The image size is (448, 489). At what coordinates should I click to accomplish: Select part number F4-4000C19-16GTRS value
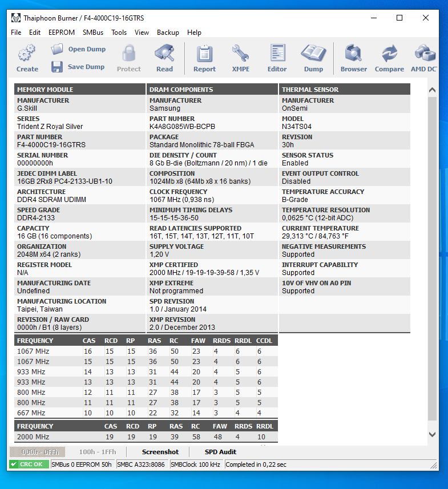(51, 145)
